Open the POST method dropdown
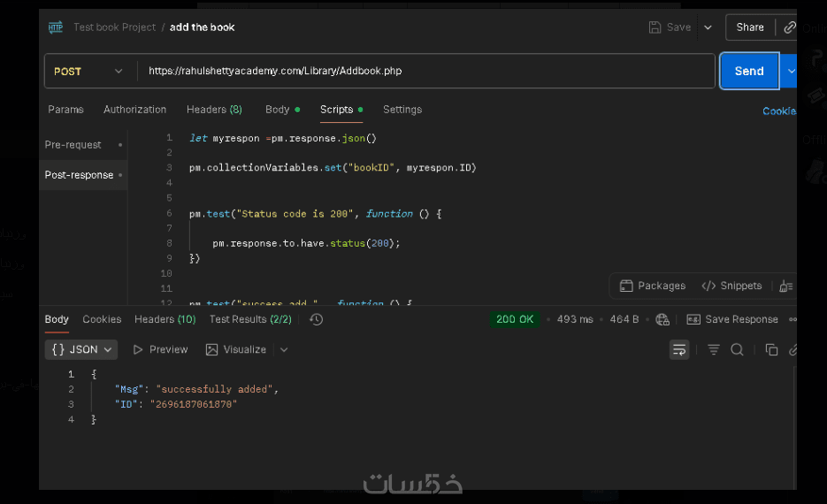 pyautogui.click(x=88, y=72)
